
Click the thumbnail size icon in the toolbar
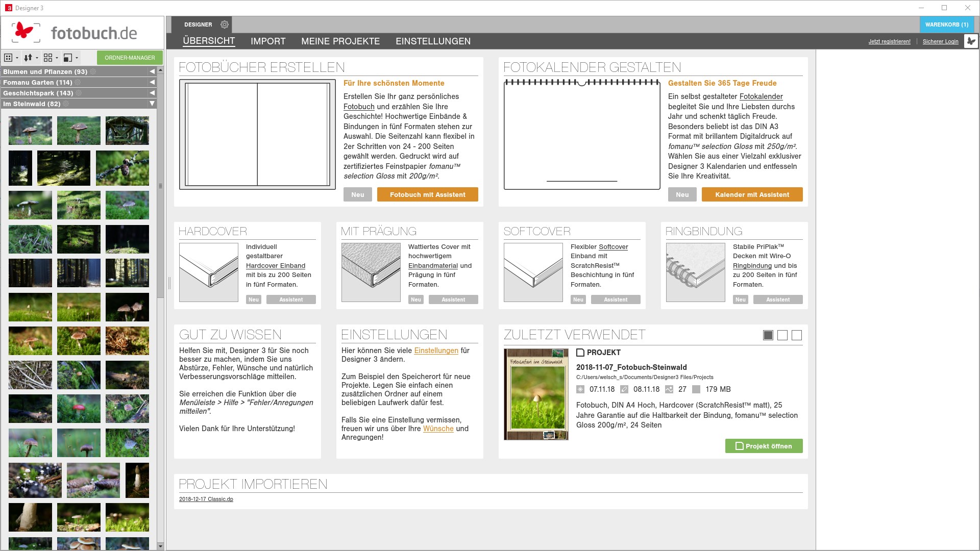[x=67, y=57]
